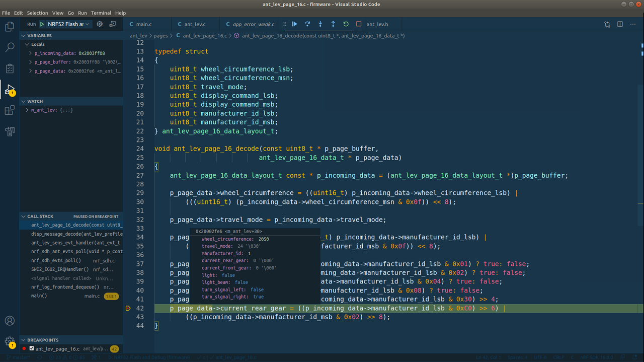Select disp_message_decode call stack frame
Screen dimensions: 644x362
click(71, 234)
